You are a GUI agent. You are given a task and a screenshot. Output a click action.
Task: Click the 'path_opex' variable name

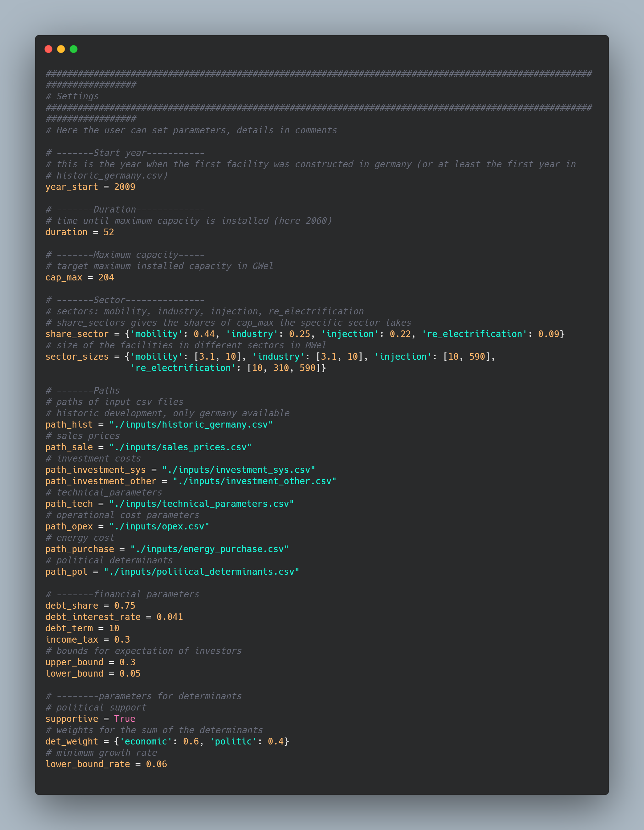pos(69,526)
